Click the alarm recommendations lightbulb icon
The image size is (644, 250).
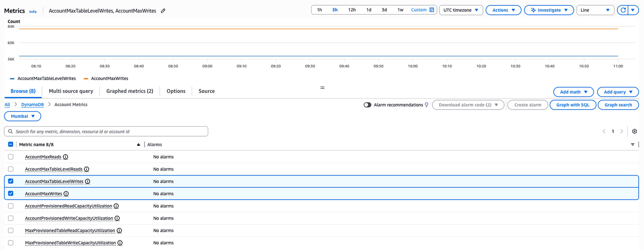(427, 105)
